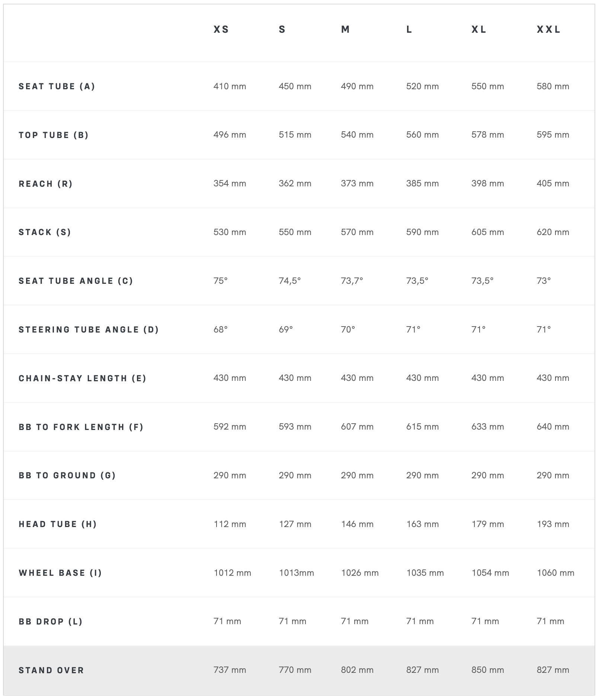This screenshot has width=599, height=700.
Task: Click the 737 mm stand over value
Action: 230,670
